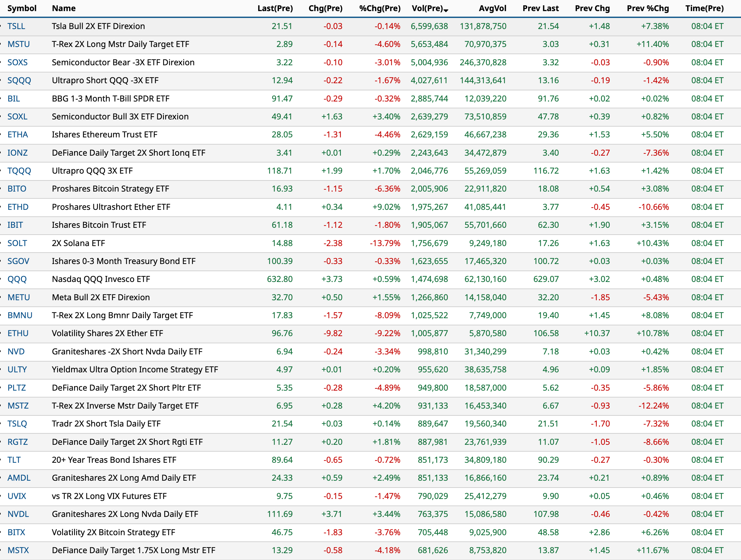Screen dimensions: 741x560
Task: Click the Time(Pre) column header
Action: click(x=704, y=8)
